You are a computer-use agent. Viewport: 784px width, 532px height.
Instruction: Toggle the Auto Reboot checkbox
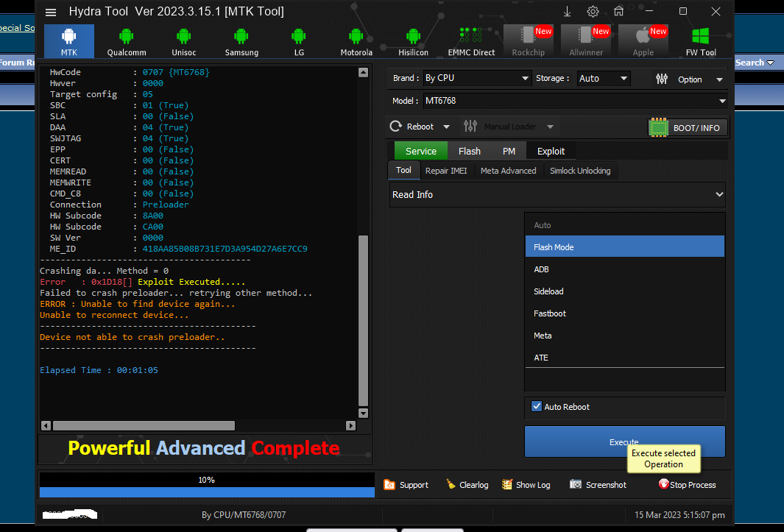537,406
